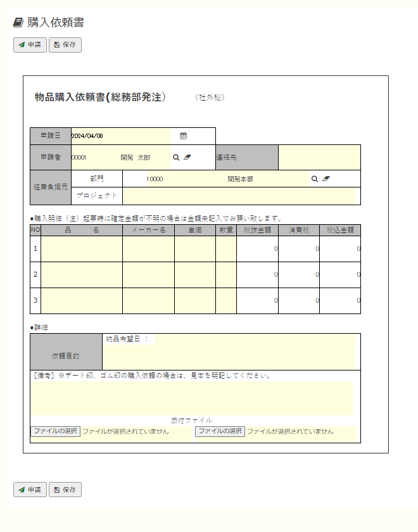Screen dimensions: 418x532
Task: Click the 品名 cell in row 3
Action: (x=82, y=301)
